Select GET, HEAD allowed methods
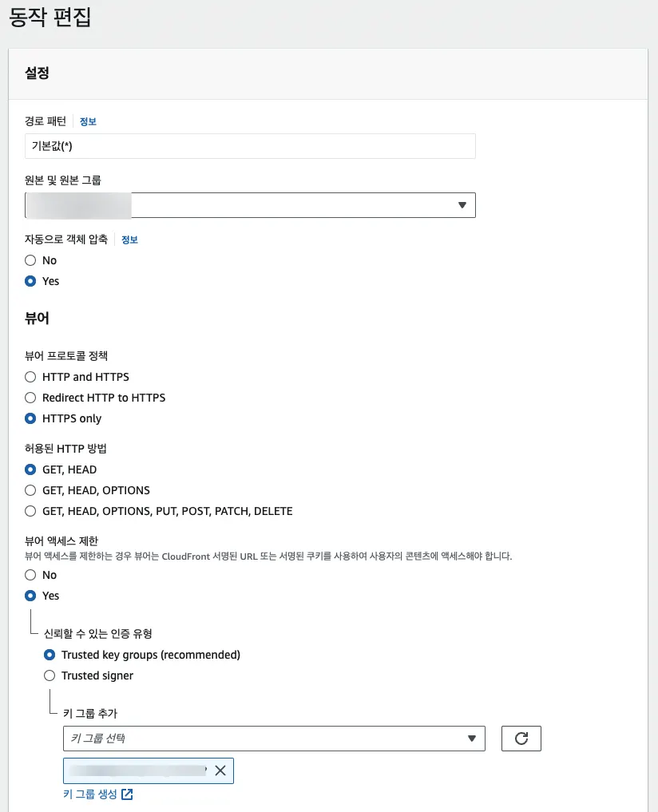 click(x=30, y=469)
